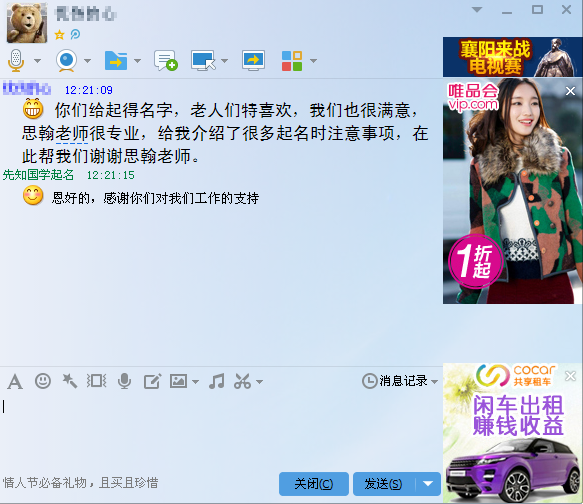Click the music note icon
The height and width of the screenshot is (504, 583).
tap(217, 381)
